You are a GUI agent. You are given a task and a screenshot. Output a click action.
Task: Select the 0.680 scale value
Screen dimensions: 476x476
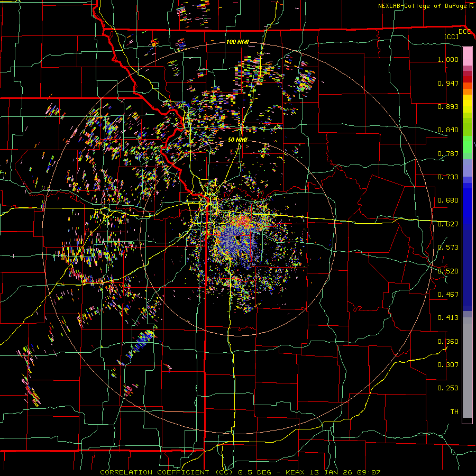448,200
